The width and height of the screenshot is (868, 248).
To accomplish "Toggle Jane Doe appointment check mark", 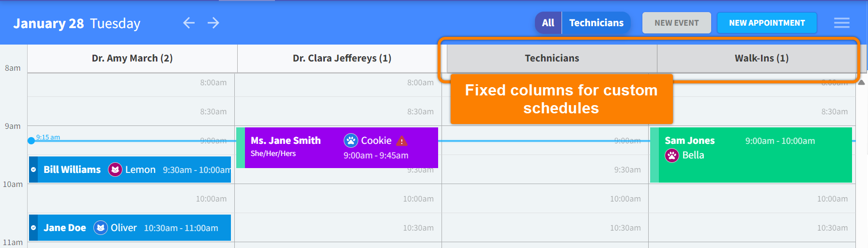I will click(33, 228).
